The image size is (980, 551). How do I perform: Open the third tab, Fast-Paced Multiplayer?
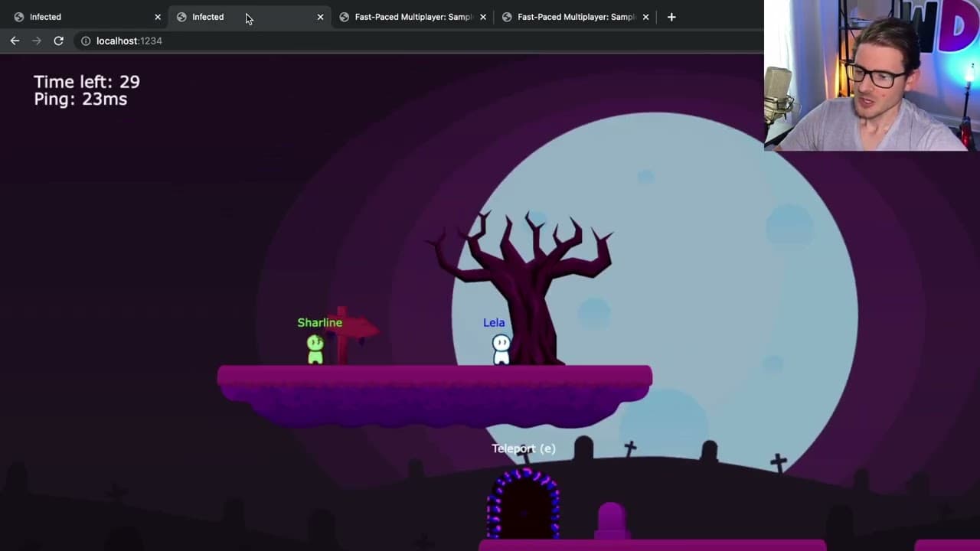coord(412,17)
